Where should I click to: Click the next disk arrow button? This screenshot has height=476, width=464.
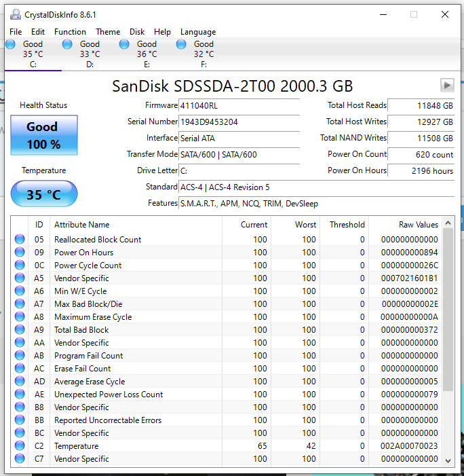tap(447, 85)
